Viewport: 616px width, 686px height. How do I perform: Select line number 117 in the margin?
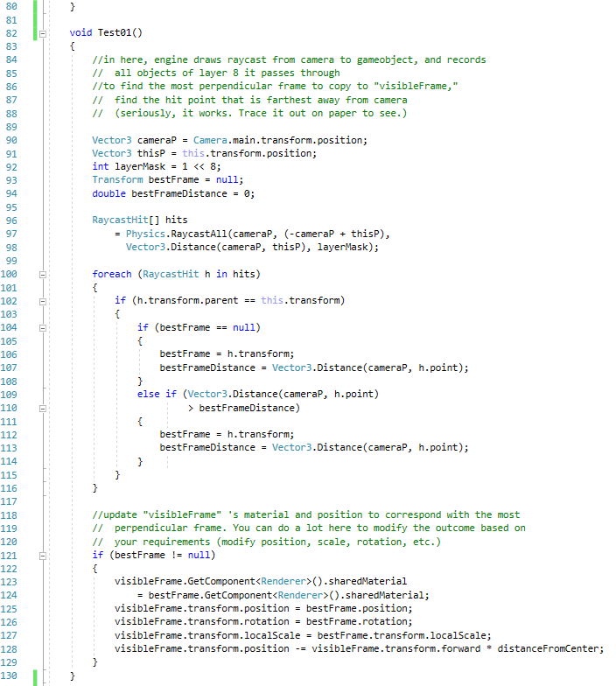[11, 501]
